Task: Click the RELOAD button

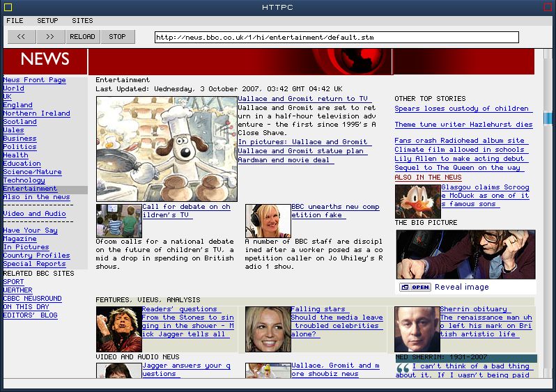Action: click(x=83, y=36)
